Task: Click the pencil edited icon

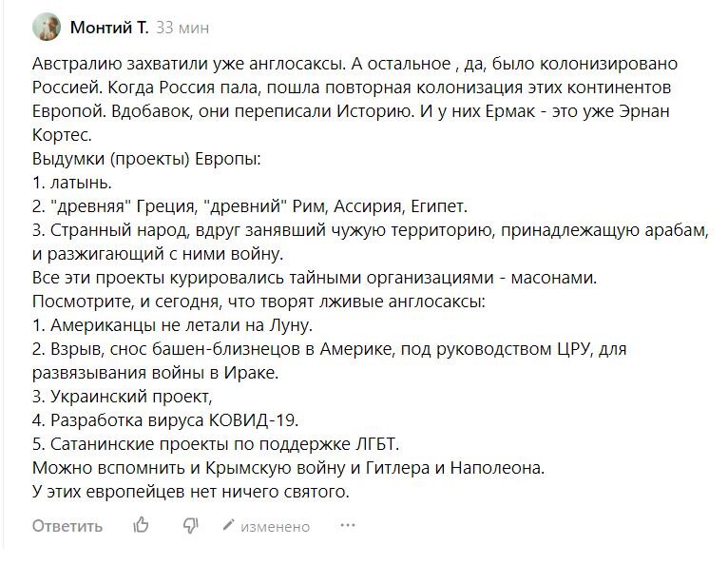Action: coord(228,525)
